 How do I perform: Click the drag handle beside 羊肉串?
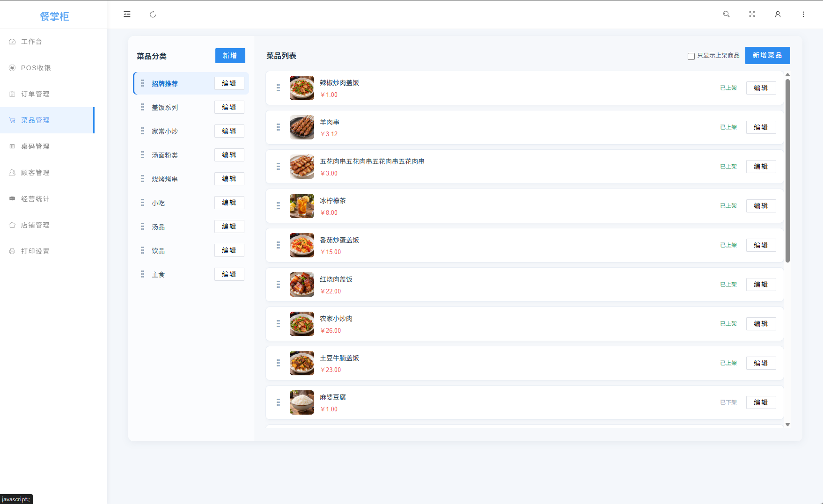278,127
